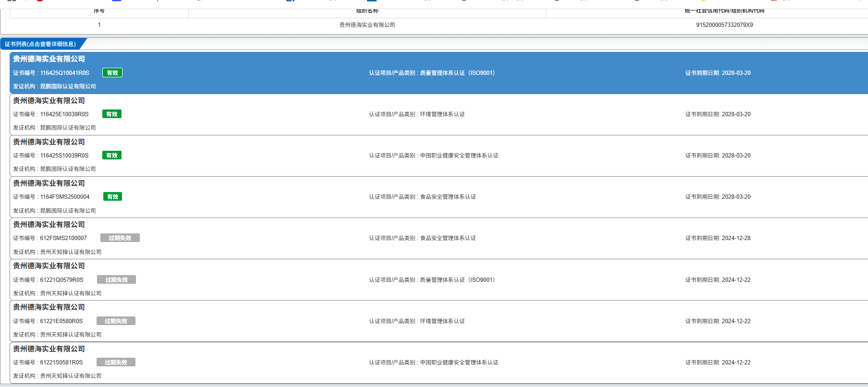Click issuer 贵州天知择认证有限公司 under certificate 61221E0580R0S
Image resolution: width=868 pixels, height=387 pixels.
point(71,335)
